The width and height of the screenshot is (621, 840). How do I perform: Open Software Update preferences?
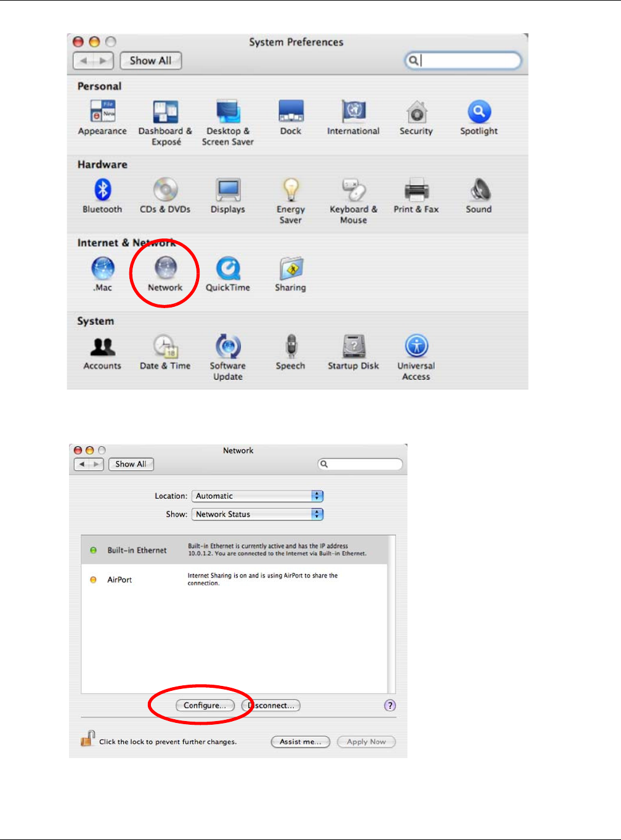click(228, 358)
